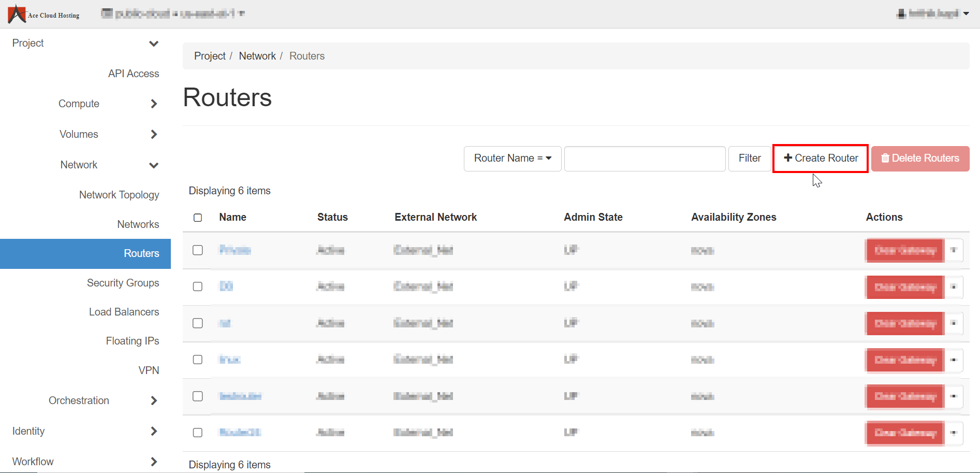Viewport: 980px width, 473px height.
Task: Expand the Workflow chevron arrow
Action: click(153, 462)
